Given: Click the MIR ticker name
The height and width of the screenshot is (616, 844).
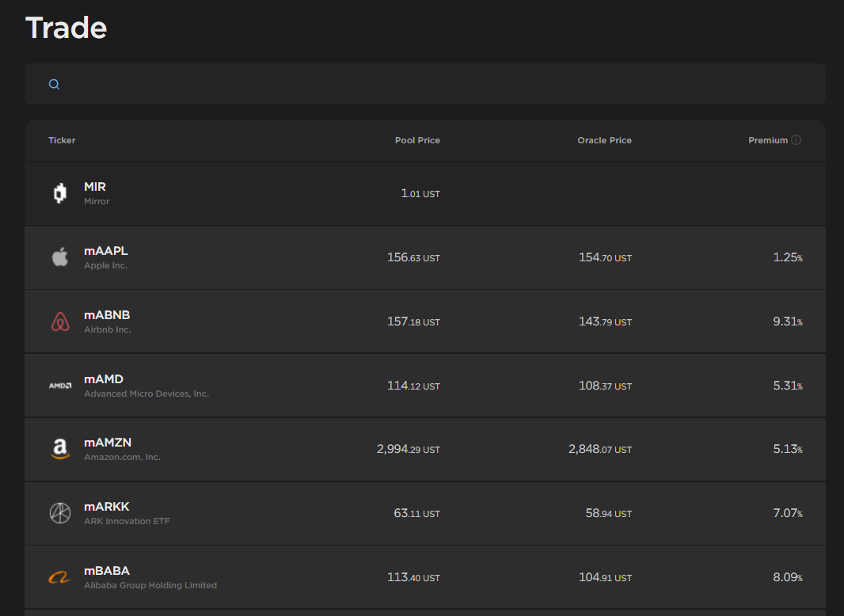Looking at the screenshot, I should (95, 187).
